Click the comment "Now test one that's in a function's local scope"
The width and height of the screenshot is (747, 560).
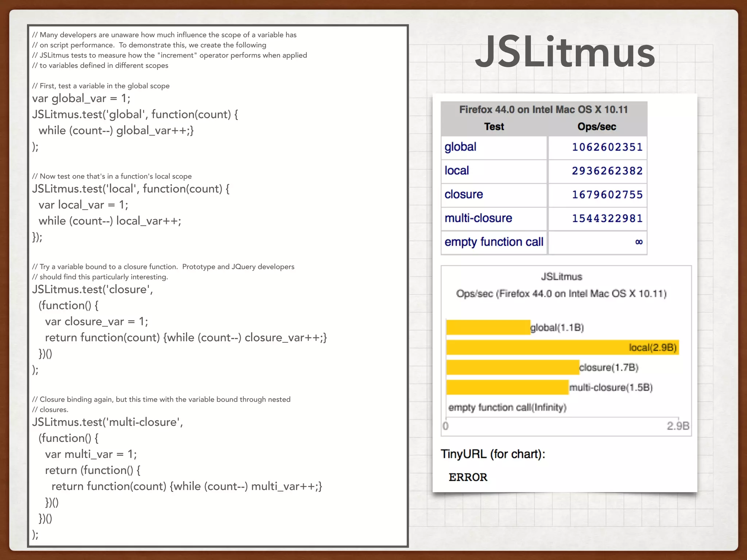[112, 176]
